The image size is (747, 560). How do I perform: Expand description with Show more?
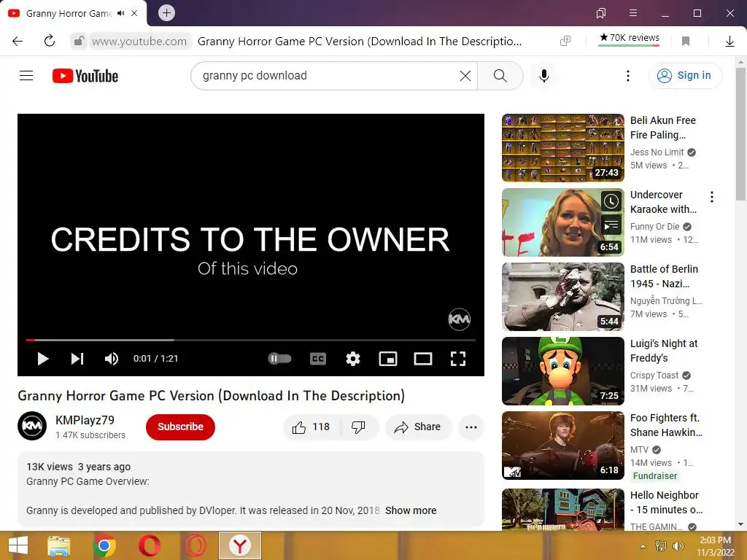coord(411,510)
